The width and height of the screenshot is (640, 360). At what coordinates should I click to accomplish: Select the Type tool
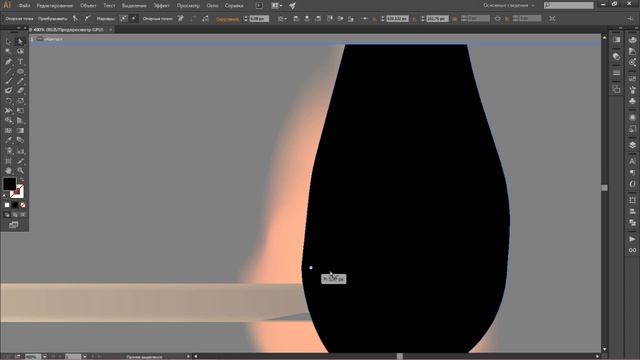[20, 62]
